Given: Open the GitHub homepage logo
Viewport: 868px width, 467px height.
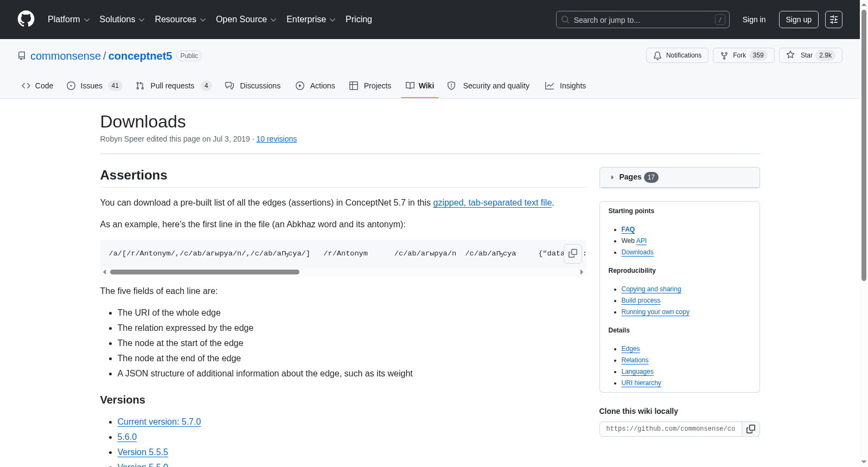Looking at the screenshot, I should [26, 19].
